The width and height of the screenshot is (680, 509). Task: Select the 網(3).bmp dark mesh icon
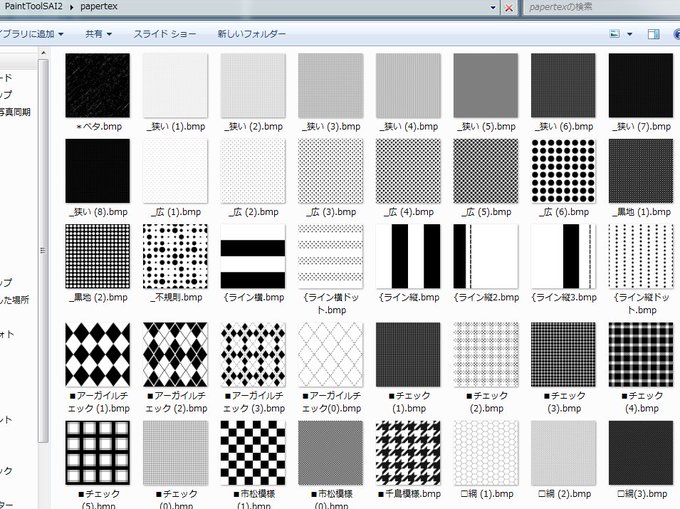pyautogui.click(x=641, y=453)
